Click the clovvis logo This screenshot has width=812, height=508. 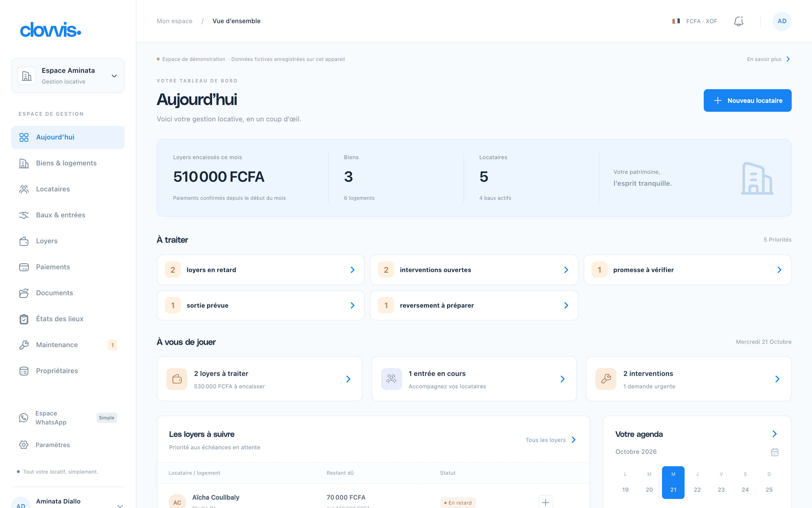click(x=50, y=30)
